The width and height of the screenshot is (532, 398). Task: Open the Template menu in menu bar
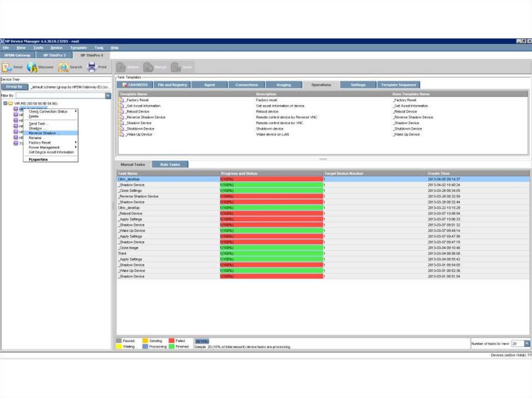click(x=78, y=47)
